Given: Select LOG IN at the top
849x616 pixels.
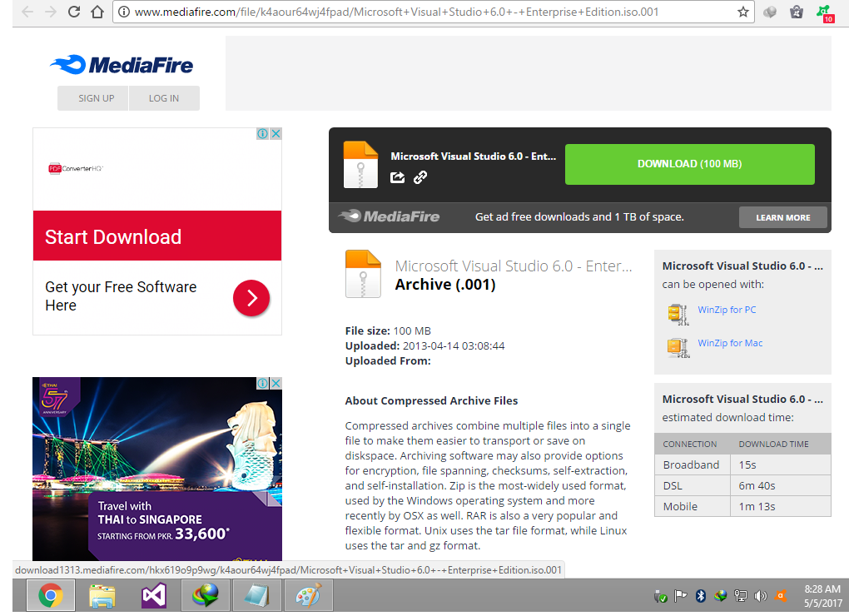Looking at the screenshot, I should [x=164, y=97].
